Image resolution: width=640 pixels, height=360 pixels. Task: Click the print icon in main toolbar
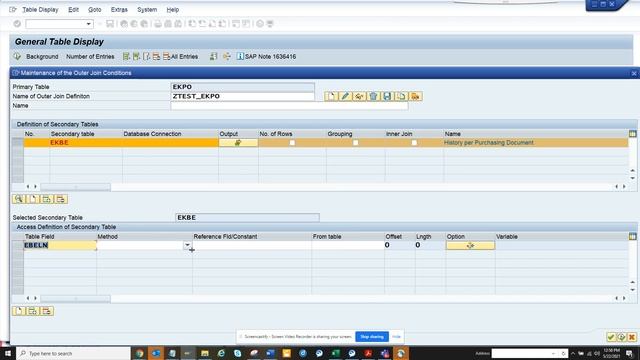[x=158, y=24]
